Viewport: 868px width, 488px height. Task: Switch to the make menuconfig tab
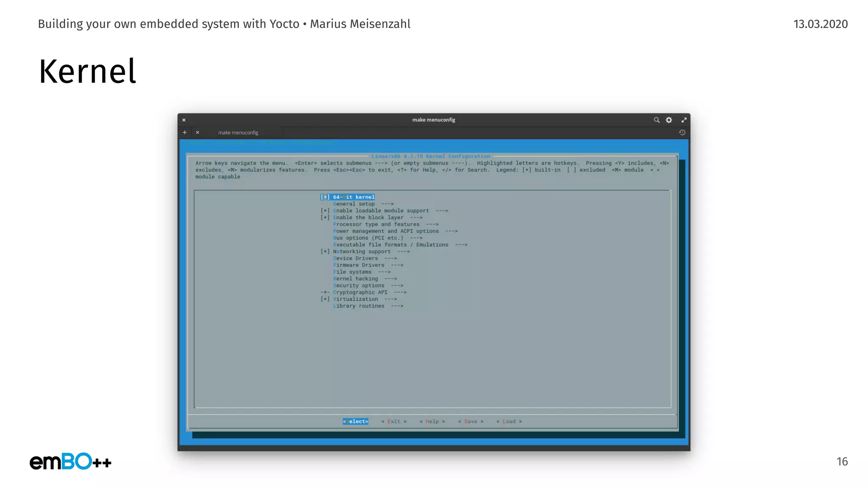click(238, 133)
